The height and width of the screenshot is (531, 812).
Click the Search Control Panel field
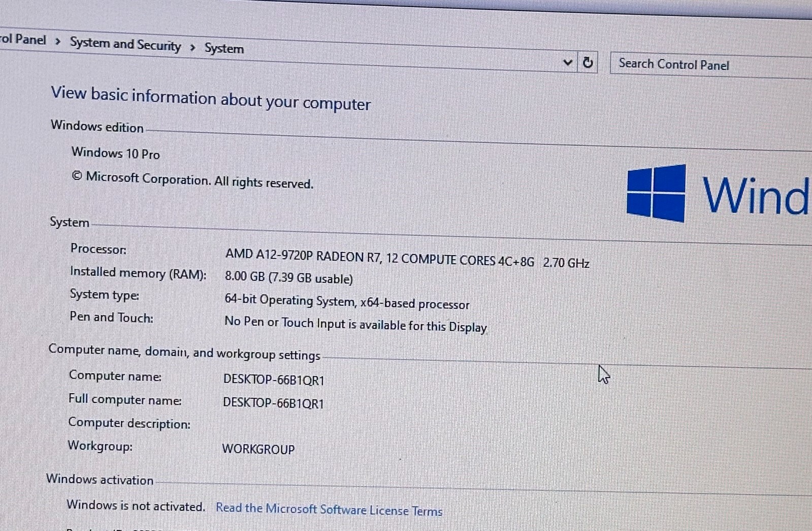(x=711, y=65)
